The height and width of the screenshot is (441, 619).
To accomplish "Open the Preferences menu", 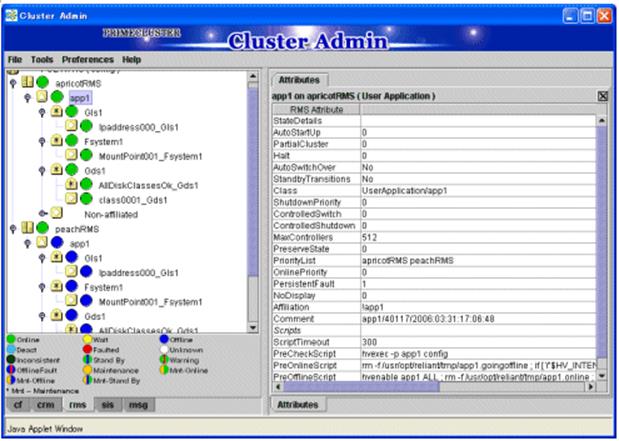I will coord(88,60).
